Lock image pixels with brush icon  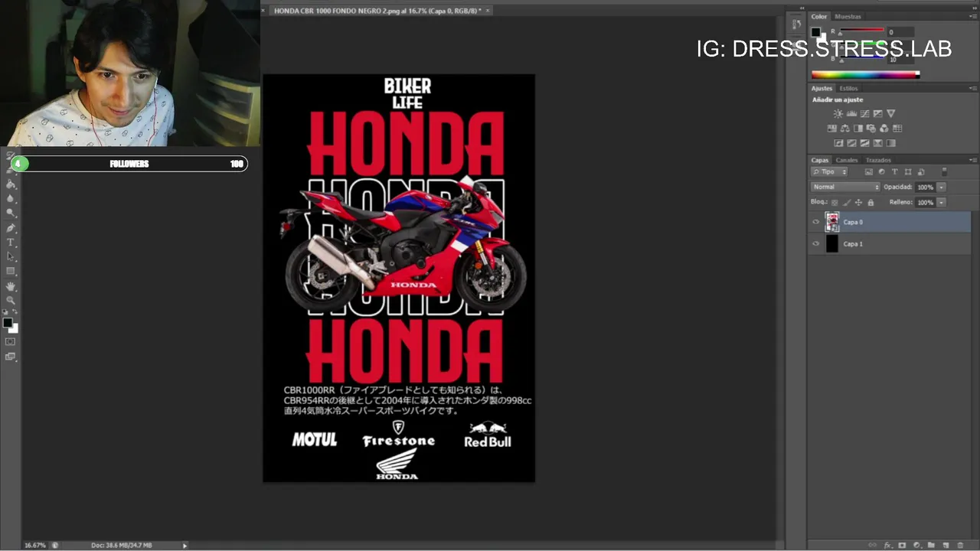tap(847, 203)
